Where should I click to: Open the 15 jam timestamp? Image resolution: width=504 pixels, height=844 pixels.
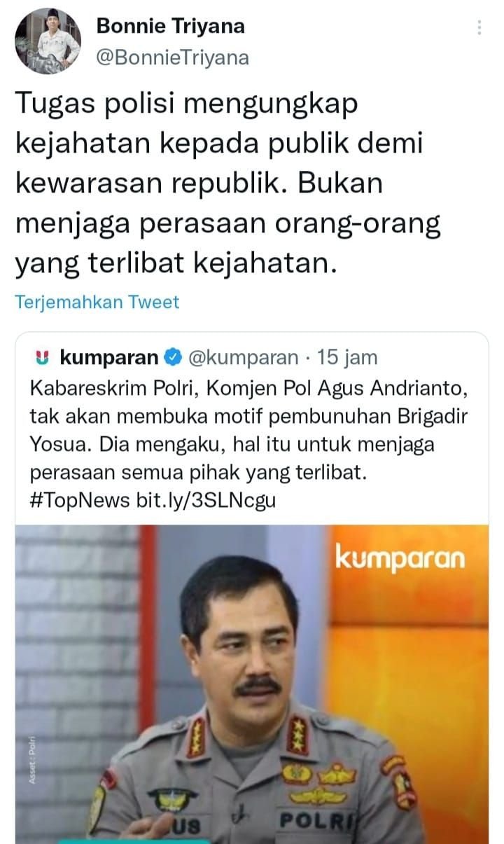coord(347,358)
